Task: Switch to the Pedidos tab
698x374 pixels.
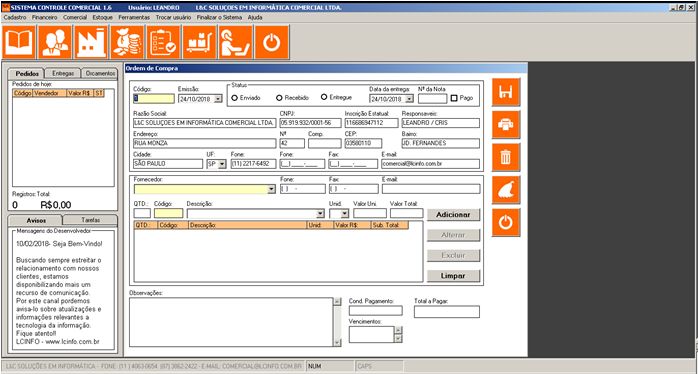Action: (x=27, y=73)
